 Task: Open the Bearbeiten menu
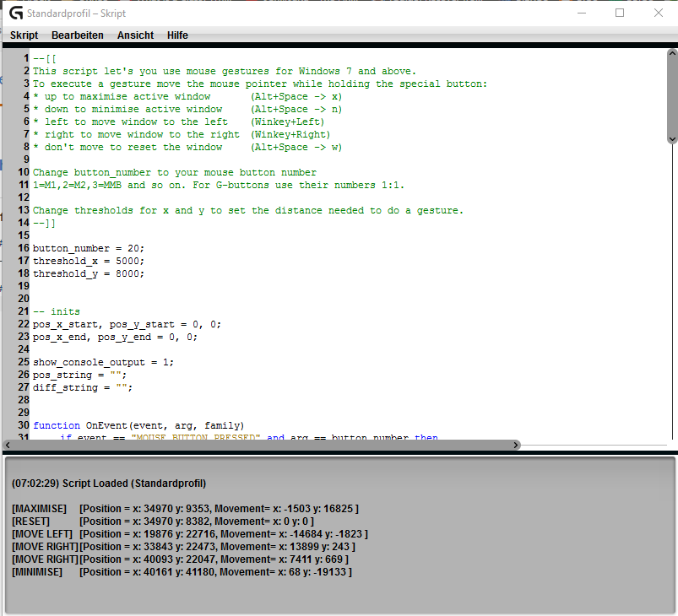tap(78, 35)
